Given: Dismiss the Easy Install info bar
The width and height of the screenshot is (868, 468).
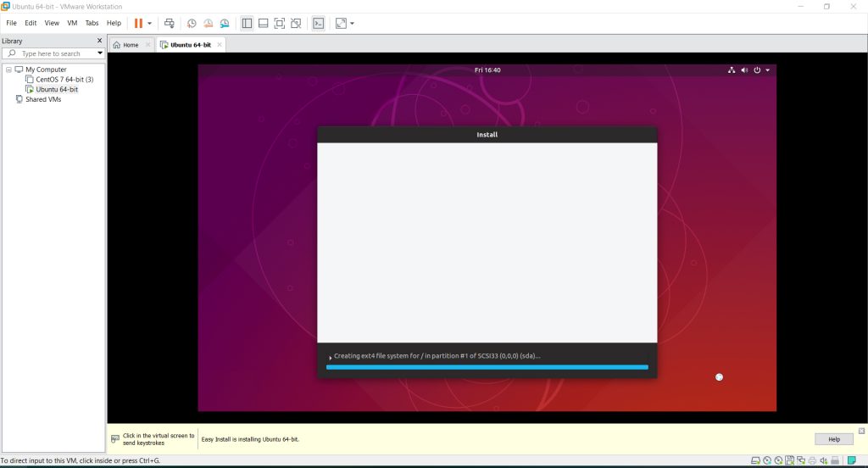Looking at the screenshot, I should [x=861, y=431].
